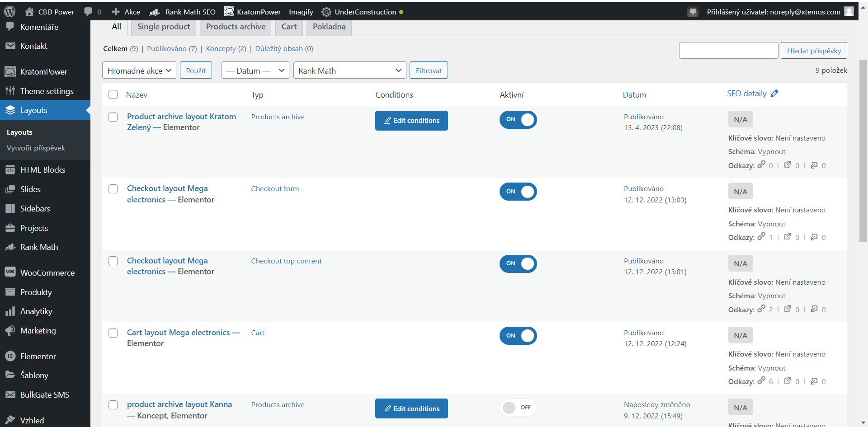Switch to the Single product tab
This screenshot has width=868, height=427.
pos(164,27)
